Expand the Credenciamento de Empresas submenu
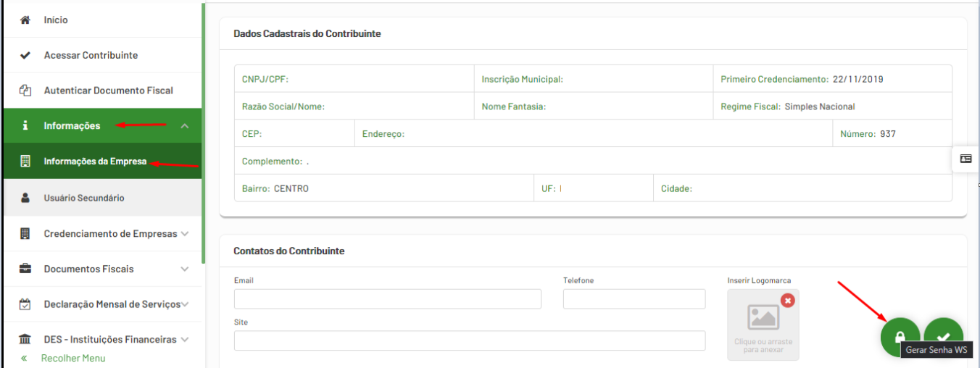This screenshot has height=368, width=980. pyautogui.click(x=185, y=234)
